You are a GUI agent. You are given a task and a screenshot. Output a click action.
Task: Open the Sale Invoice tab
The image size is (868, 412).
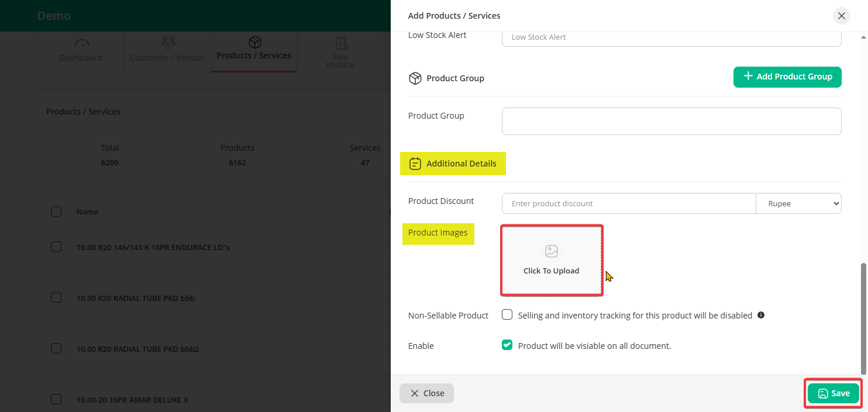pyautogui.click(x=340, y=54)
